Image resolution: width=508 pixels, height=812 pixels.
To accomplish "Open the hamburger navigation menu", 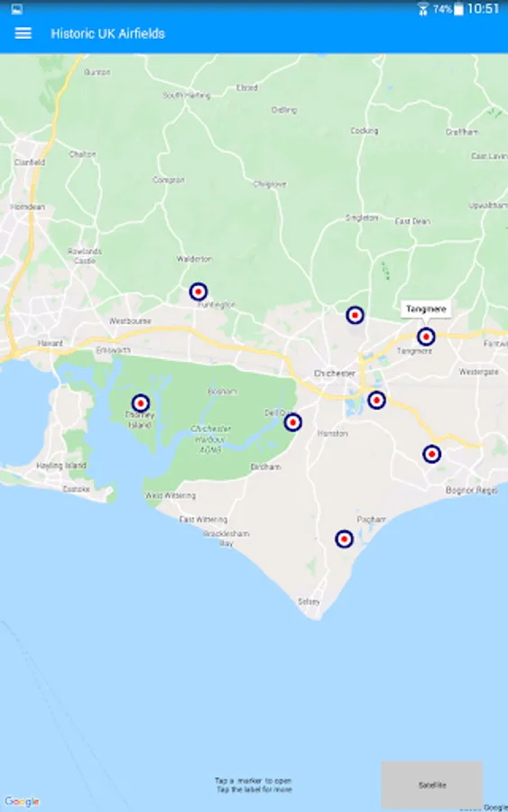I will pyautogui.click(x=23, y=33).
